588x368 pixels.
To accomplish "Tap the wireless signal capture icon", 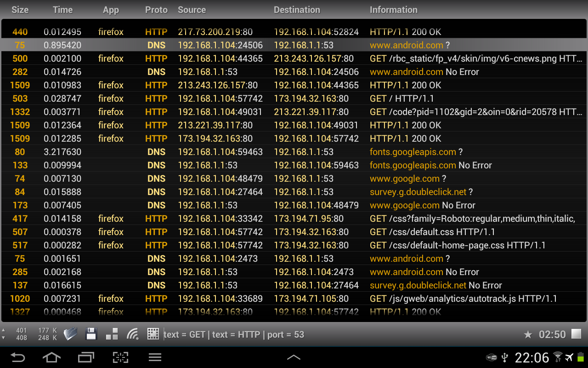I will point(133,334).
